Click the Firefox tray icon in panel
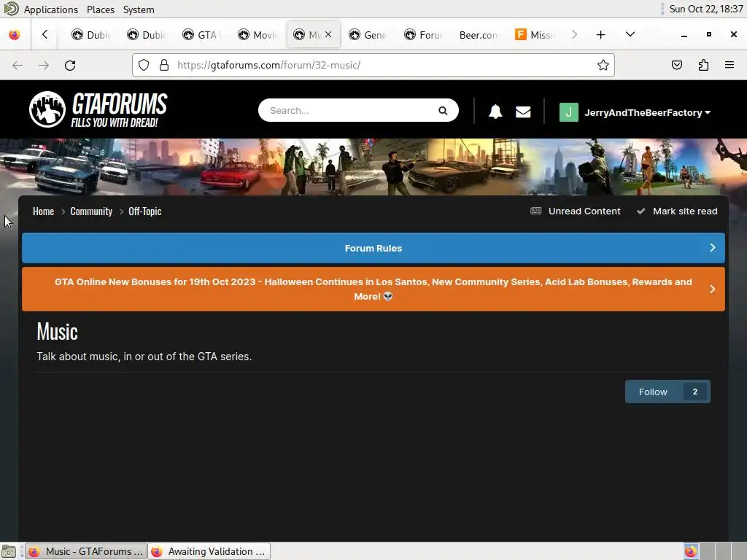Image resolution: width=747 pixels, height=560 pixels. 691,551
